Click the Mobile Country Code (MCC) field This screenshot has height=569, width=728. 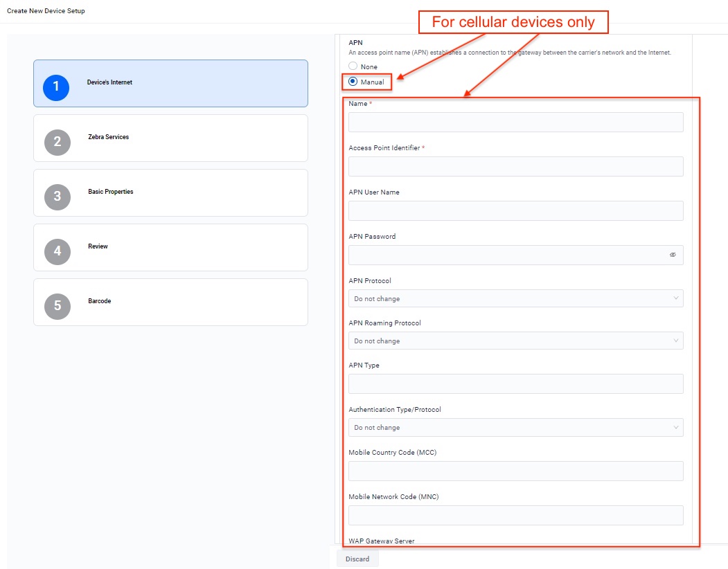515,471
